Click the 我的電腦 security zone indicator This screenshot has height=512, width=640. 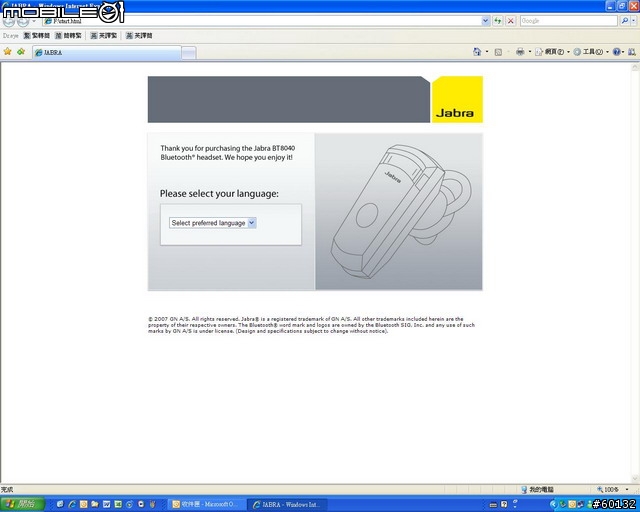538,489
